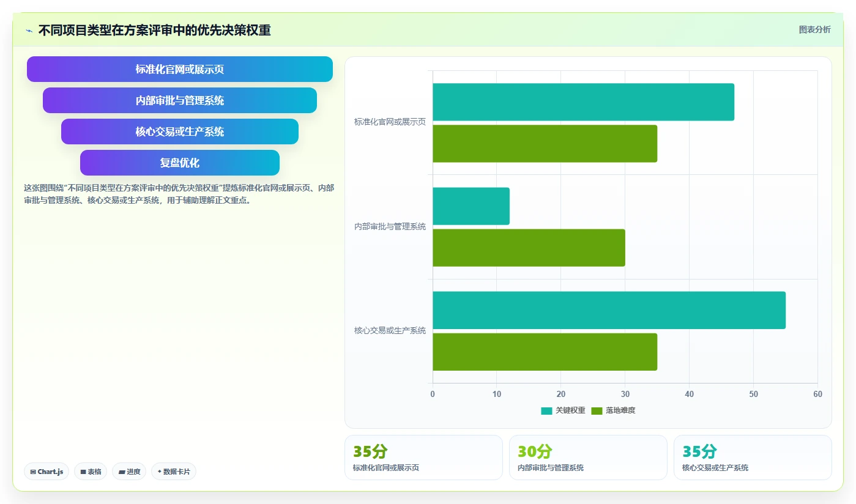Select the 复盘优化 funnel stage
This screenshot has height=504, width=856.
[180, 163]
